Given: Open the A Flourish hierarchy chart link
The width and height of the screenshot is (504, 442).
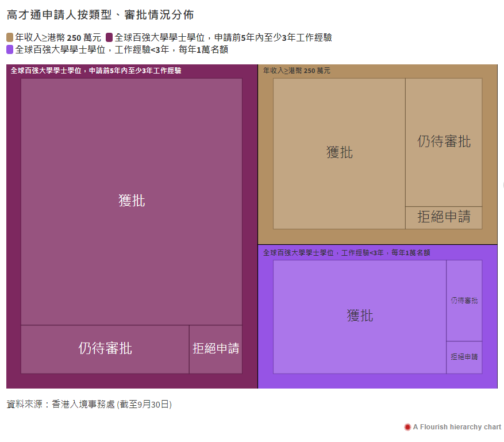Looking at the screenshot, I should pyautogui.click(x=457, y=427).
